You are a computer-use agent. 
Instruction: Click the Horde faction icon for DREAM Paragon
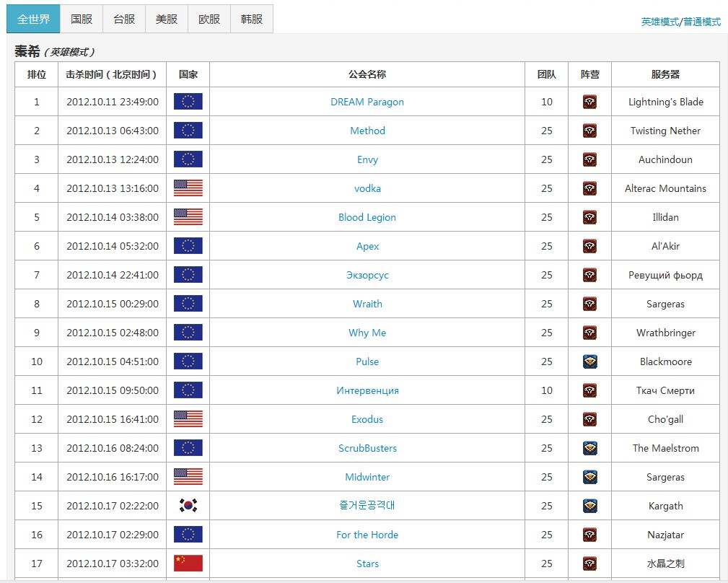click(x=589, y=102)
